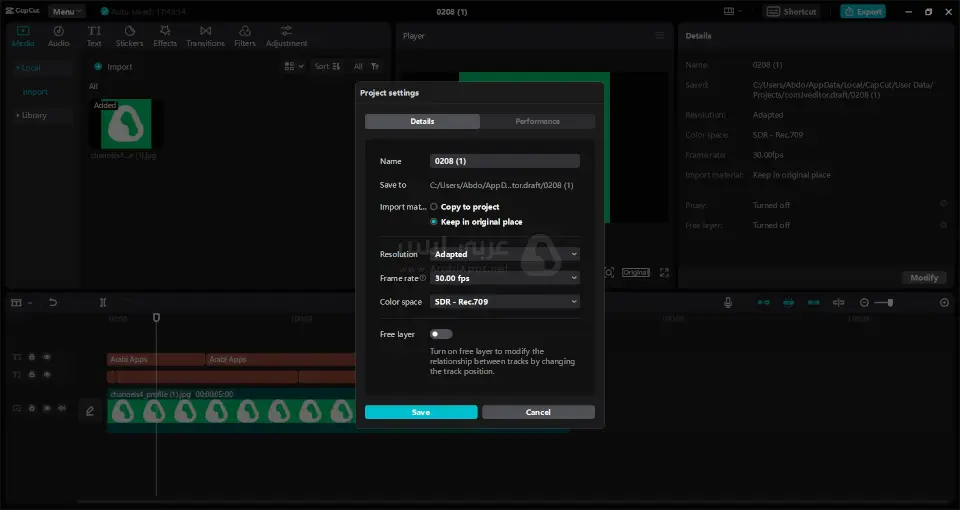Select Keep in original place radio button

point(433,222)
